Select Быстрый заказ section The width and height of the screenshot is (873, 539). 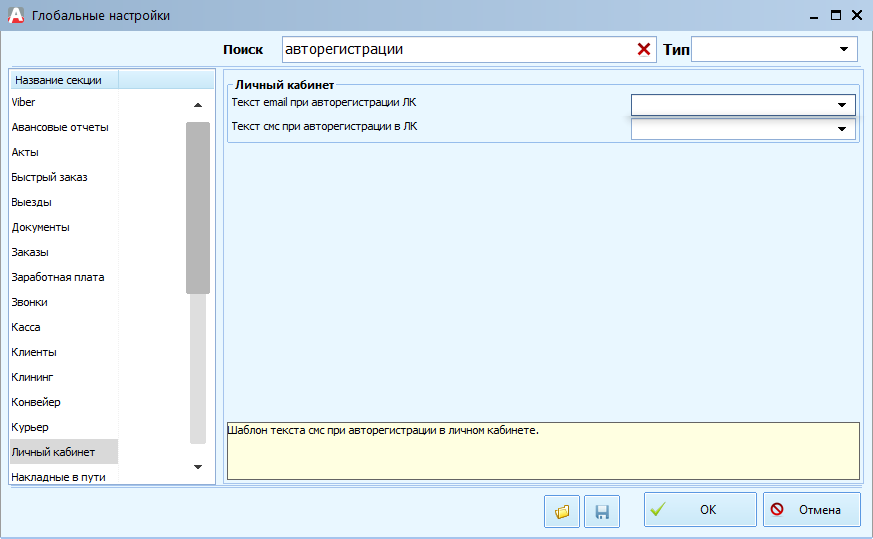coord(64,177)
